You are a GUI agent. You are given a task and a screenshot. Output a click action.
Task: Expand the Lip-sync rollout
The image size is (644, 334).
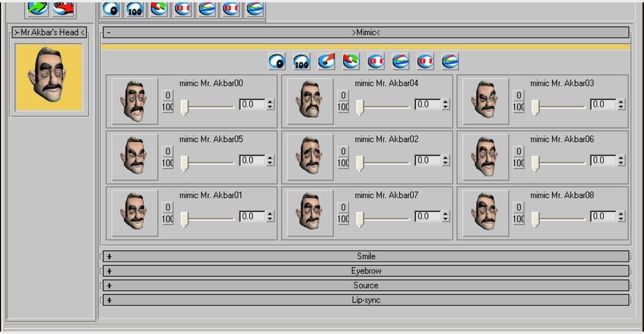365,300
